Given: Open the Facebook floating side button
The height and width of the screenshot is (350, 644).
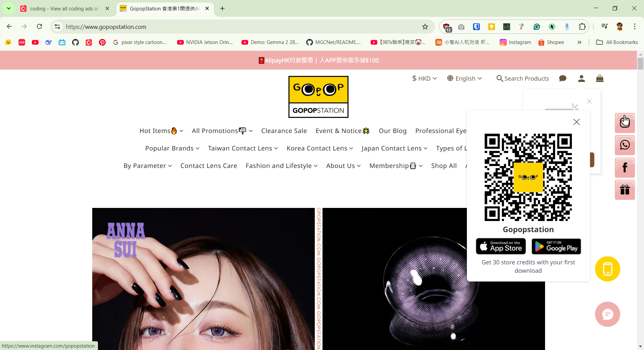Looking at the screenshot, I should [625, 168].
